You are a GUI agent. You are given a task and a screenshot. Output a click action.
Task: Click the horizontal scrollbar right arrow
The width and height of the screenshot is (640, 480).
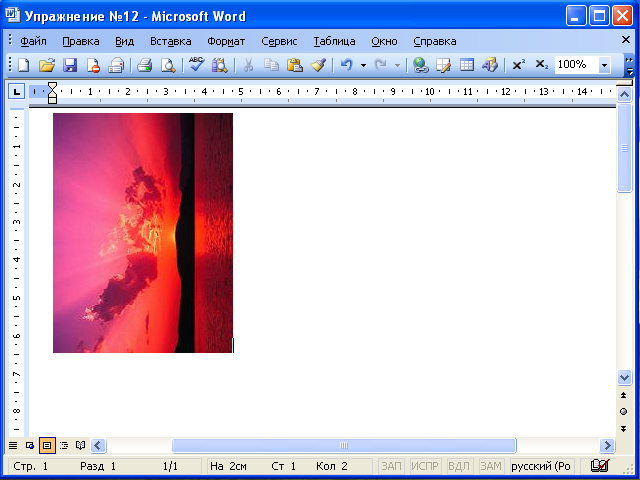607,445
